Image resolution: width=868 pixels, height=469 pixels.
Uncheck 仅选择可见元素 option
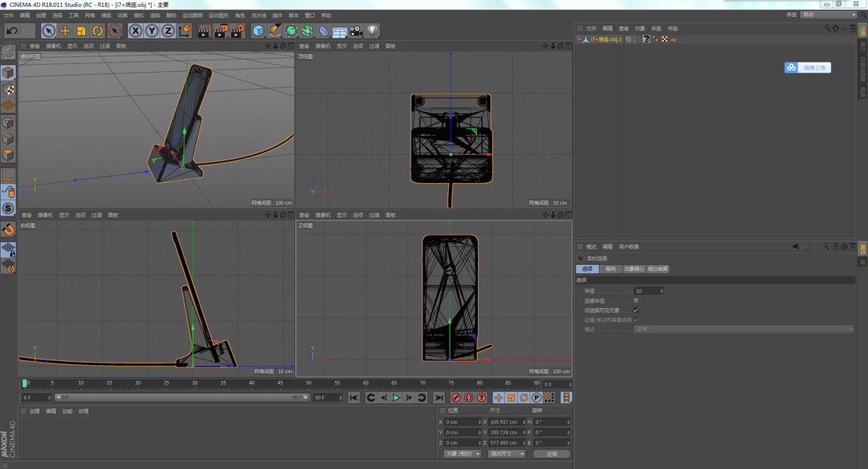pos(636,310)
